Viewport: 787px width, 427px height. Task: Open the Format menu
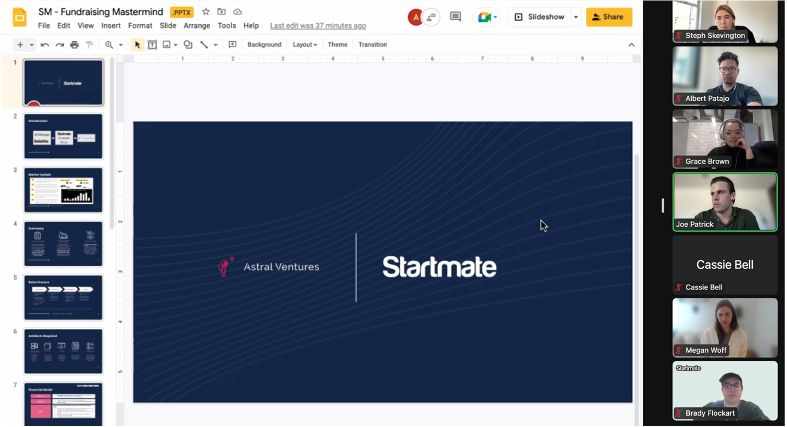pos(140,26)
